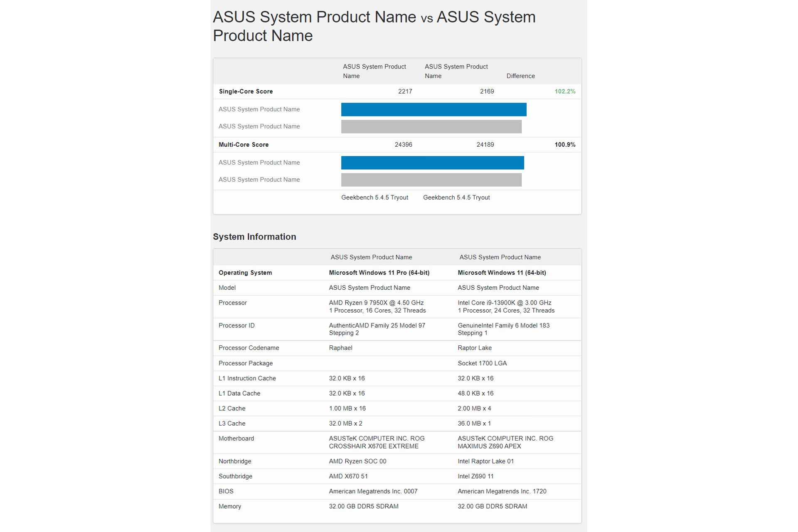Click the Processor Codename row label
The width and height of the screenshot is (798, 532).
coord(249,348)
